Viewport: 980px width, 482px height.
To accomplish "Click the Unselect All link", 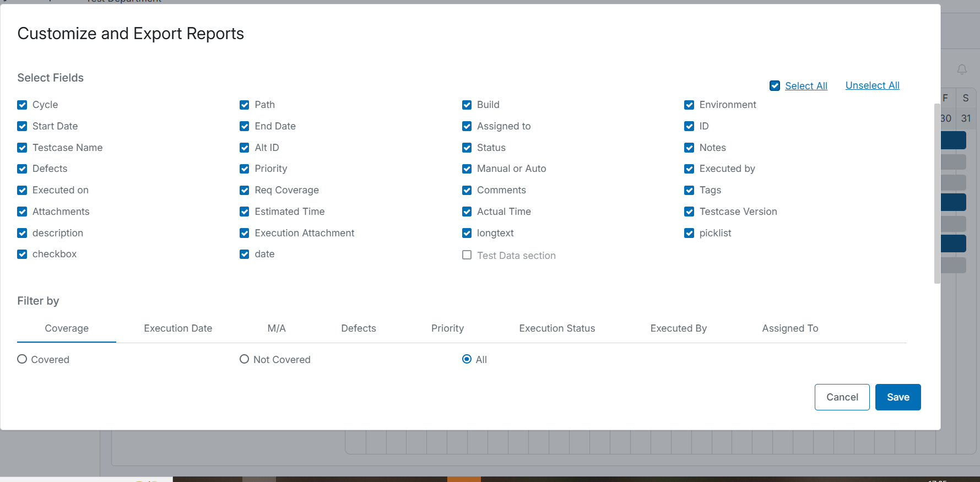I will 872,85.
